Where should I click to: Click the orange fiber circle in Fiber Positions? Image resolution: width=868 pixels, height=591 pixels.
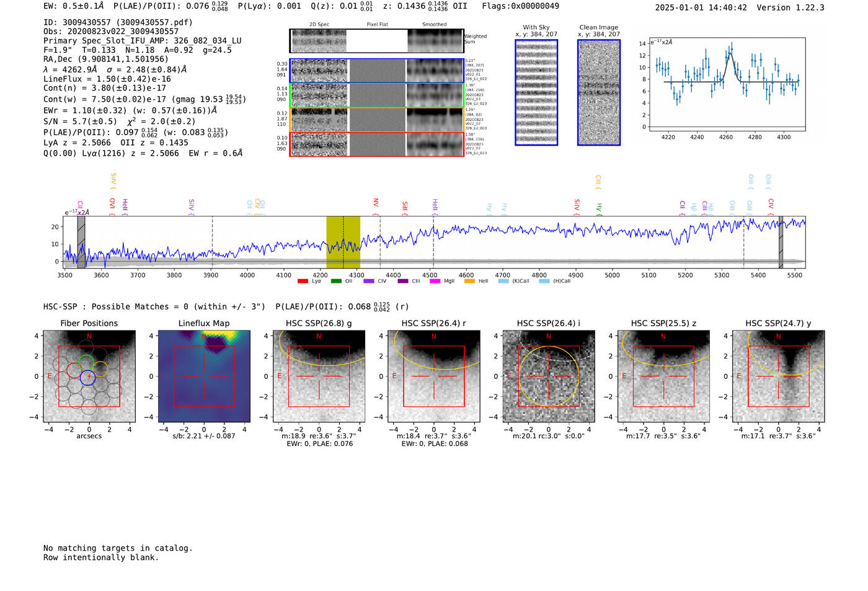click(100, 370)
